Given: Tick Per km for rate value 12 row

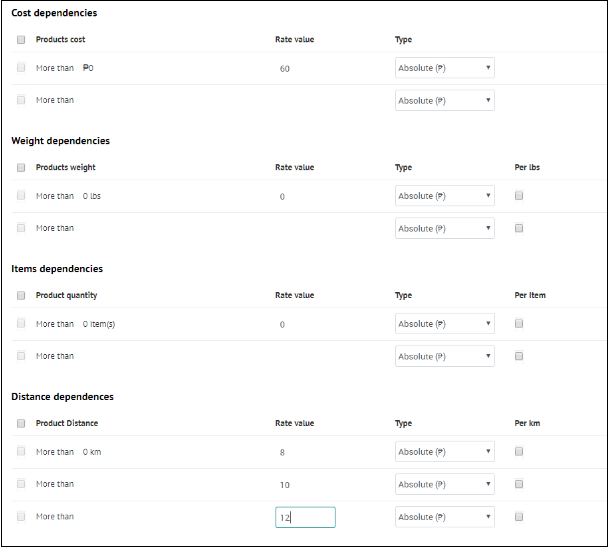Looking at the screenshot, I should click(519, 517).
